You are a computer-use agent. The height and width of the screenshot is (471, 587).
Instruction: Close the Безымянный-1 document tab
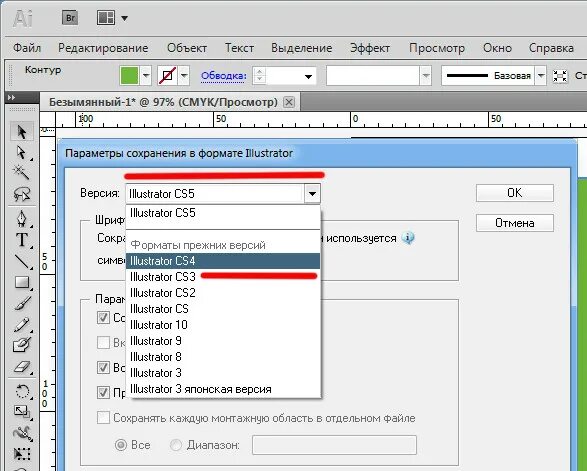coord(289,102)
